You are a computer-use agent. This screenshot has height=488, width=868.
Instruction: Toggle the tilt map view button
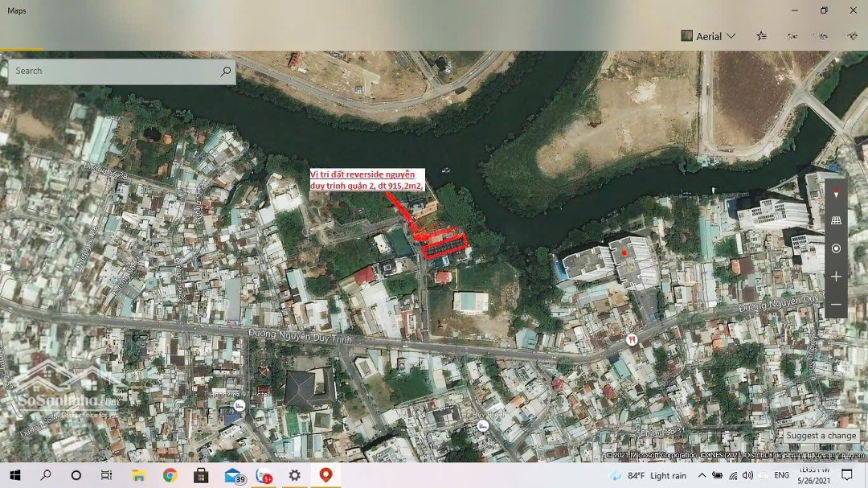point(836,221)
